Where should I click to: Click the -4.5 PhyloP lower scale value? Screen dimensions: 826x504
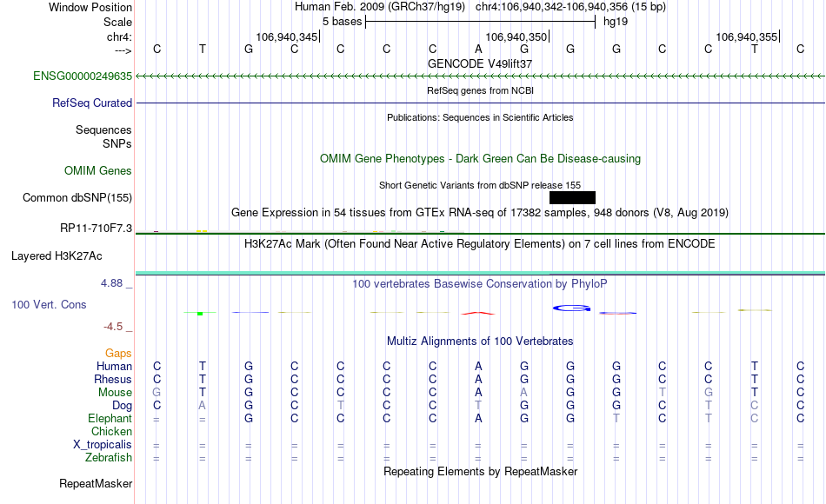coord(113,327)
